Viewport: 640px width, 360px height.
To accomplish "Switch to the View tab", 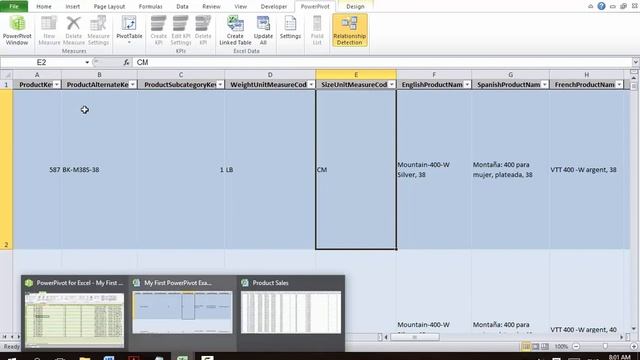I will [240, 7].
